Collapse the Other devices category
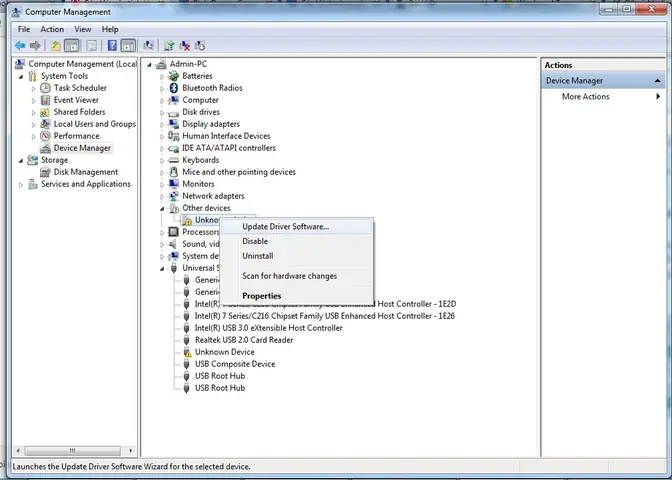 pos(162,209)
